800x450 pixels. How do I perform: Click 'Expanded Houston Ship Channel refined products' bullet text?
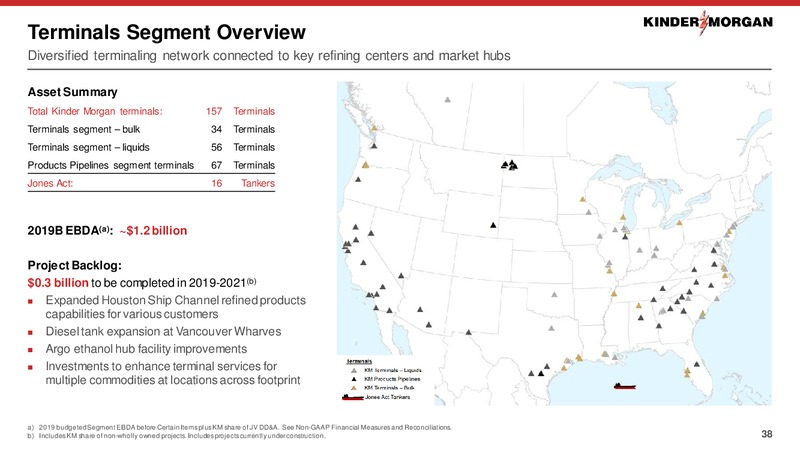(x=176, y=307)
